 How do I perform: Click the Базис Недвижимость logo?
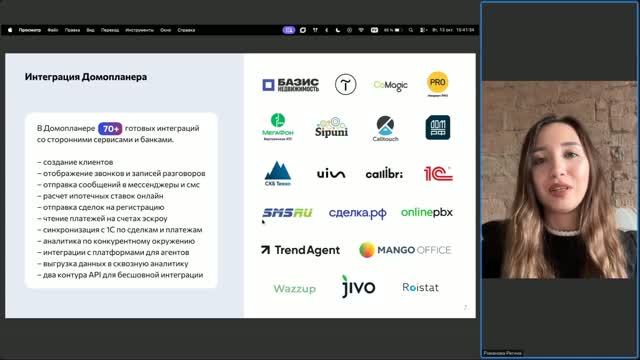click(291, 85)
